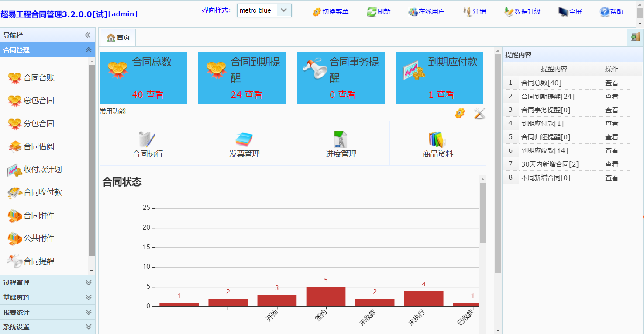
Task: Collapse the 导航栏 sidebar panel
Action: tap(87, 35)
